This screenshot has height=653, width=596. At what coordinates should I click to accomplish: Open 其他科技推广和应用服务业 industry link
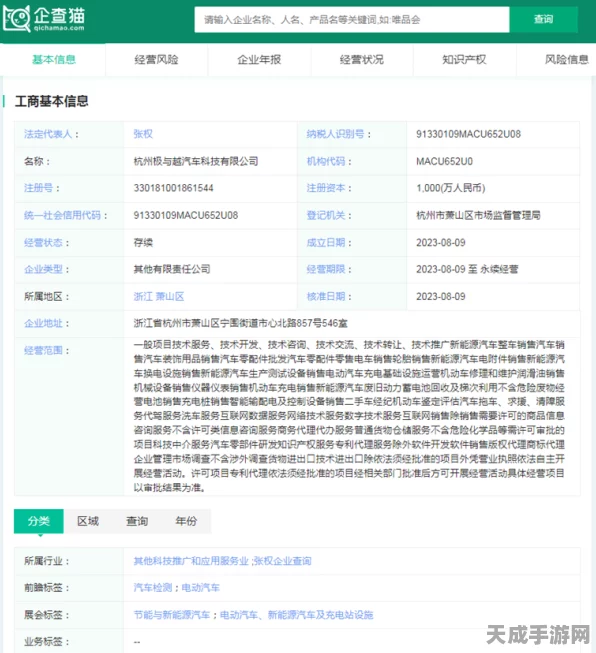pos(191,561)
